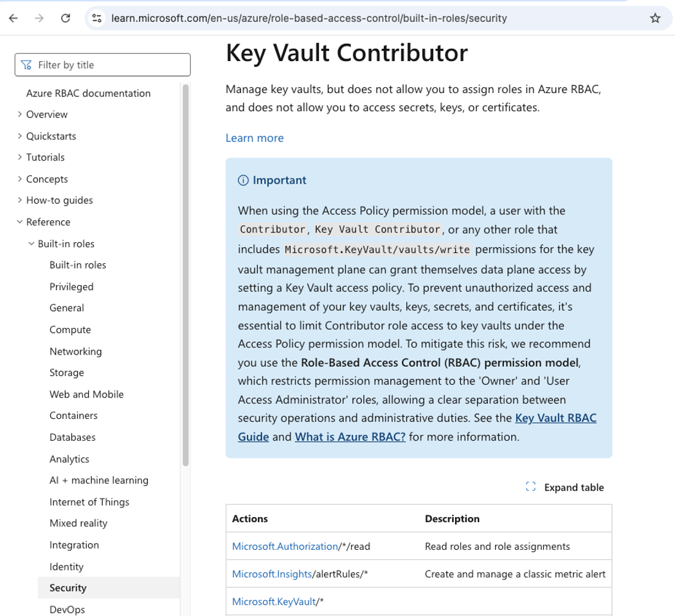Open the Key Vault RBAC Guide link
Viewport: 675px width, 616px height.
pyautogui.click(x=555, y=418)
